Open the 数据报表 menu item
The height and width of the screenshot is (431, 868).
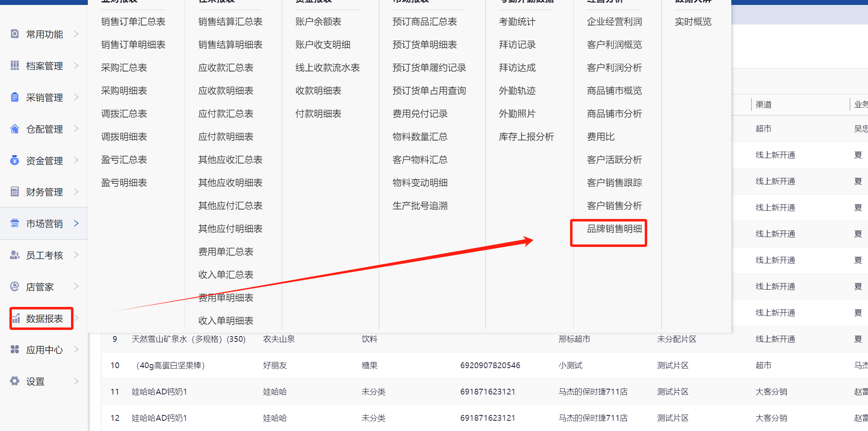(44, 318)
